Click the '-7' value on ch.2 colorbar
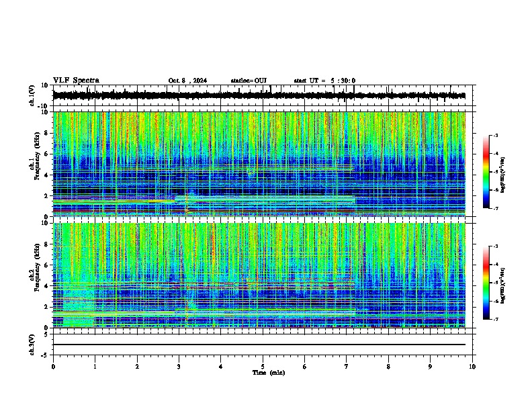 (495, 319)
